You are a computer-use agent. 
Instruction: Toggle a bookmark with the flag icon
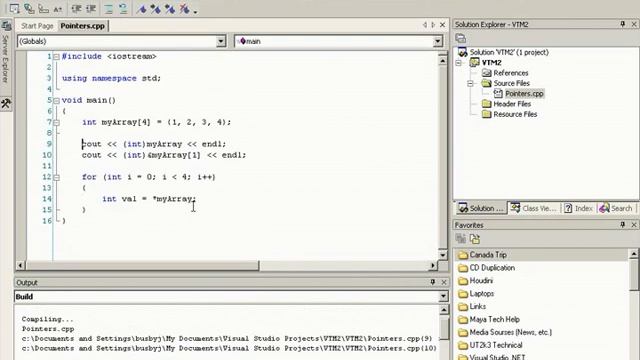141,8
